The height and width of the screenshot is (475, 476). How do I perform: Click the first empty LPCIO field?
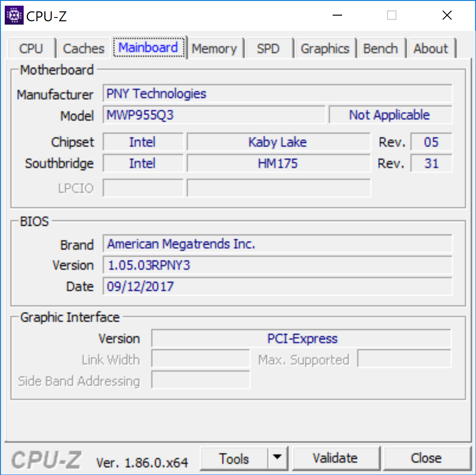[143, 188]
